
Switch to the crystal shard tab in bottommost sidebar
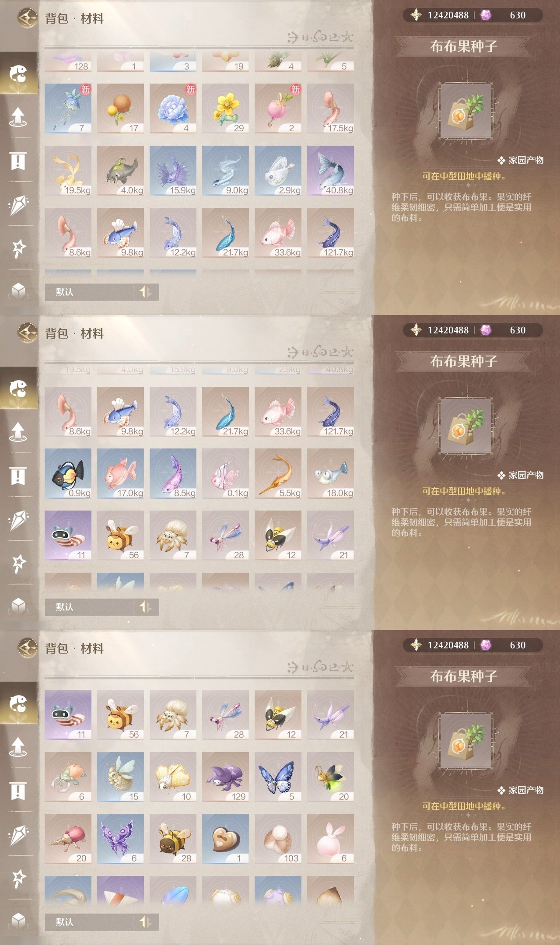18,835
